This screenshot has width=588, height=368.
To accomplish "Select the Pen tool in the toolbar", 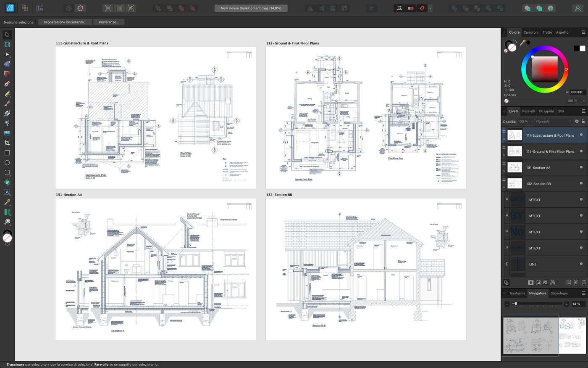I will pyautogui.click(x=7, y=83).
